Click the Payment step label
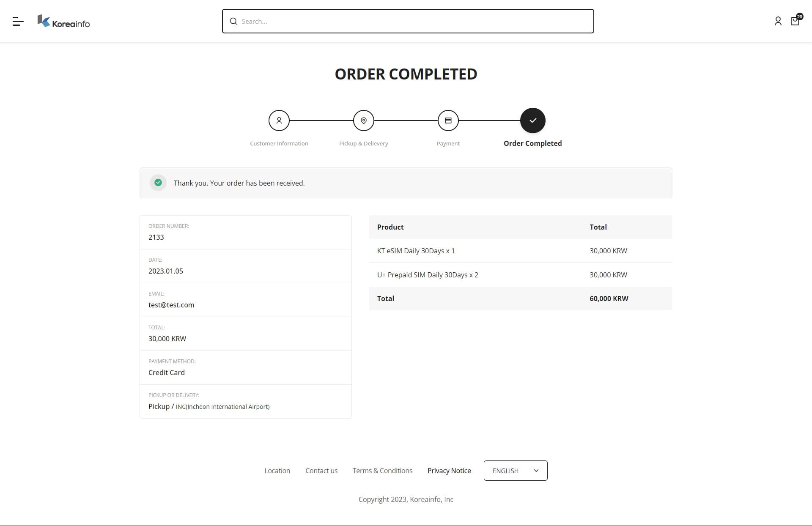812x526 pixels. point(448,144)
